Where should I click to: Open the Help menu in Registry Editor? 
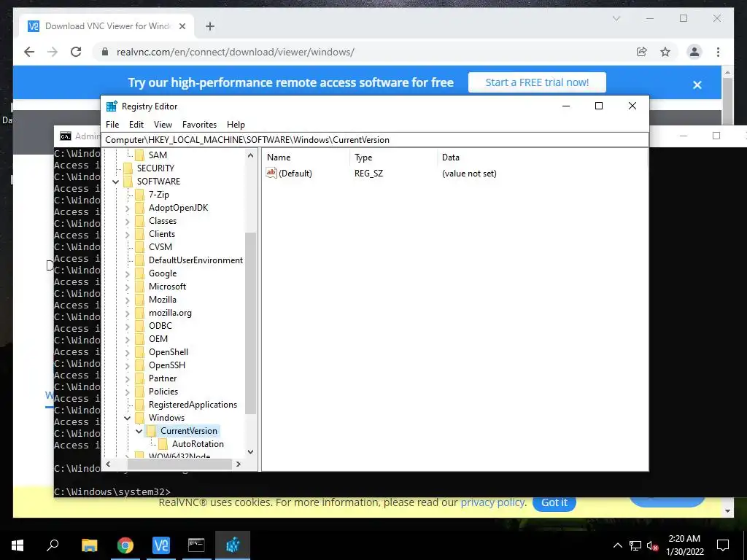point(236,124)
